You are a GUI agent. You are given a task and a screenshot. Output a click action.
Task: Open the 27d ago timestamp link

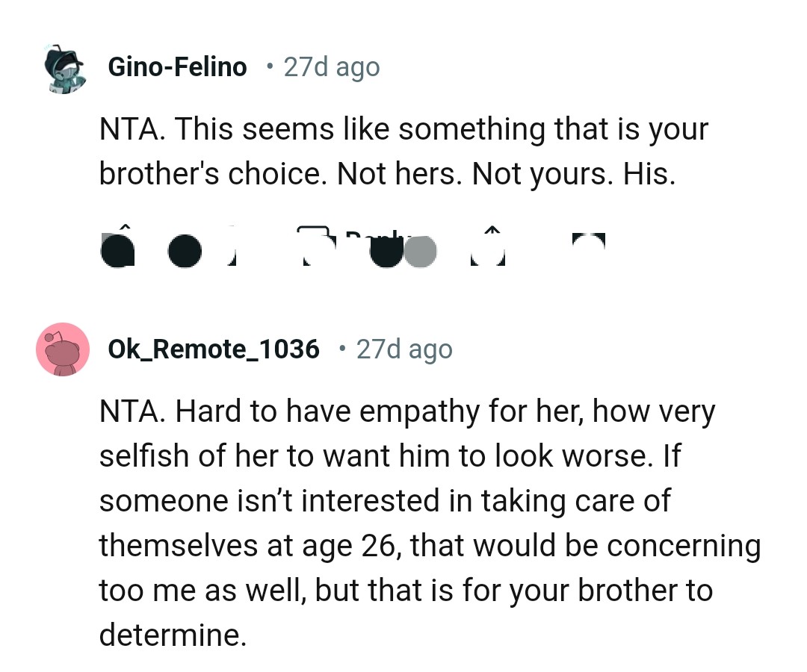331,66
